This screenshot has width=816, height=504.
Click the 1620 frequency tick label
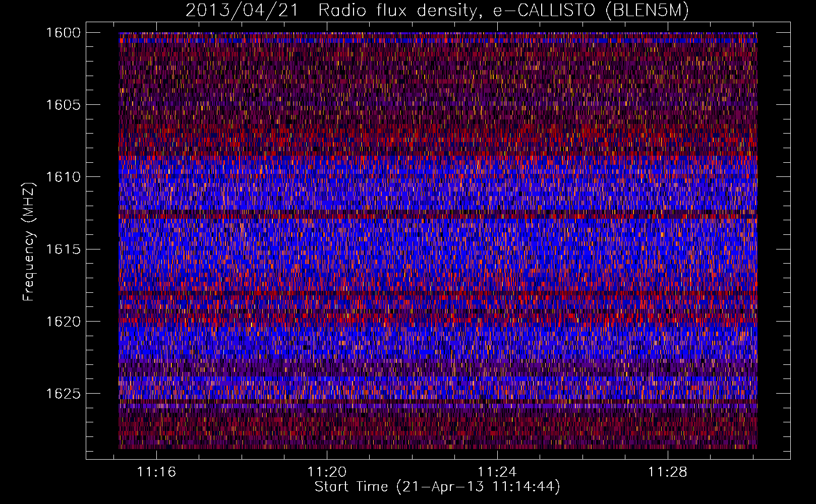pyautogui.click(x=63, y=322)
